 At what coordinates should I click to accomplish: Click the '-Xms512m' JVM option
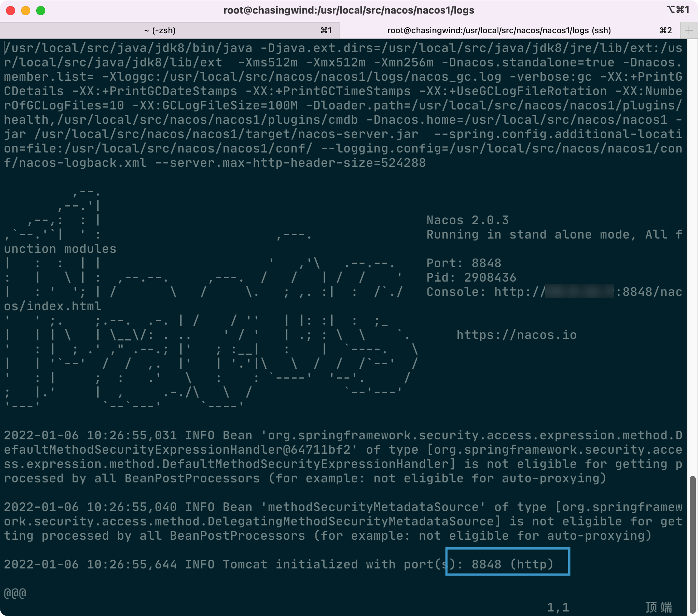(x=268, y=62)
